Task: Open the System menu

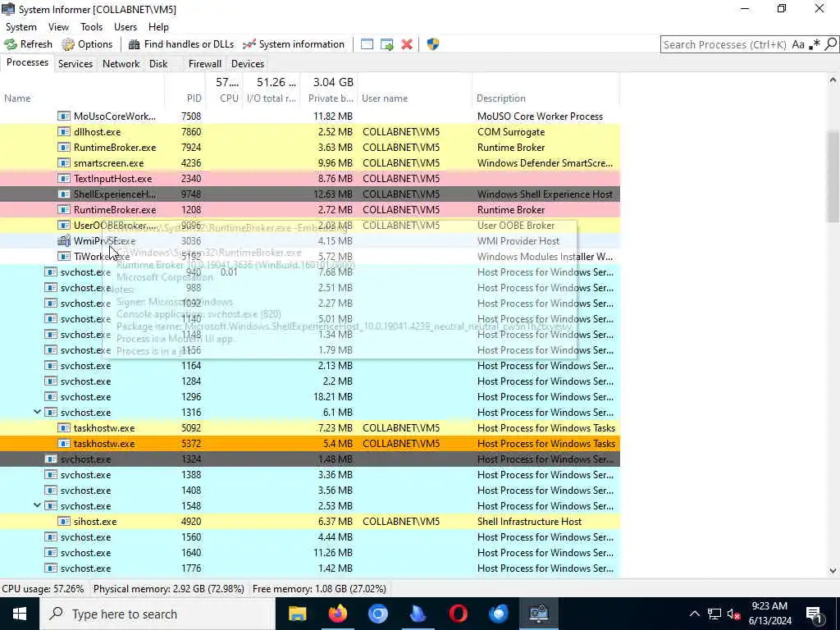Action: (21, 27)
